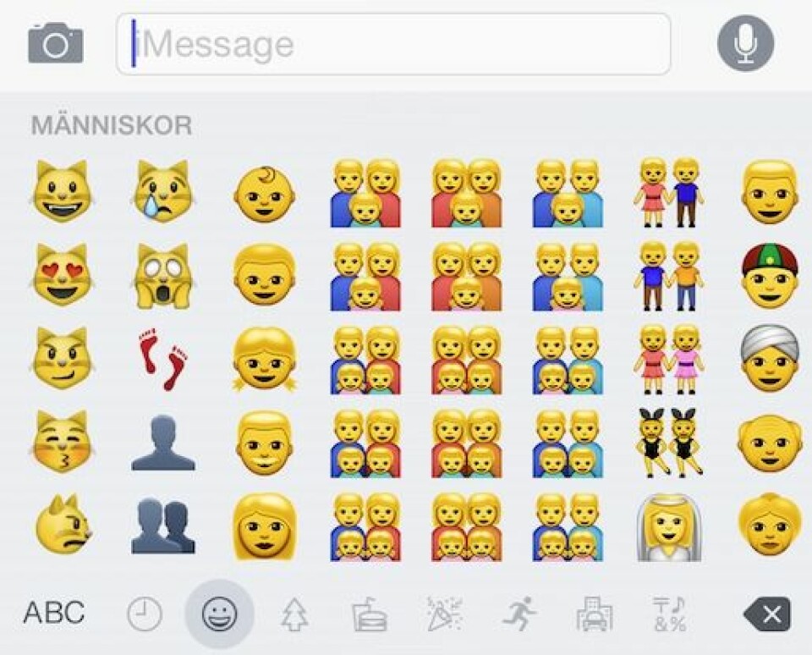Insert the heart-eyes cat emoji
Viewport: 812px width, 655px height.
(63, 275)
